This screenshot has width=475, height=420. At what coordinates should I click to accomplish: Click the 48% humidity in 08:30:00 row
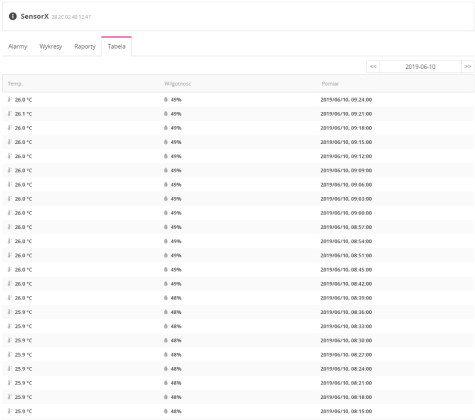176,340
